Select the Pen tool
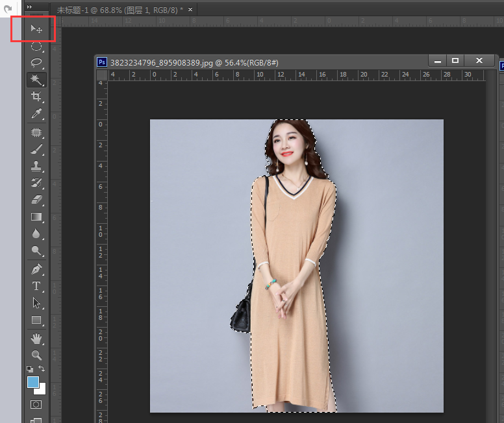 click(x=36, y=269)
